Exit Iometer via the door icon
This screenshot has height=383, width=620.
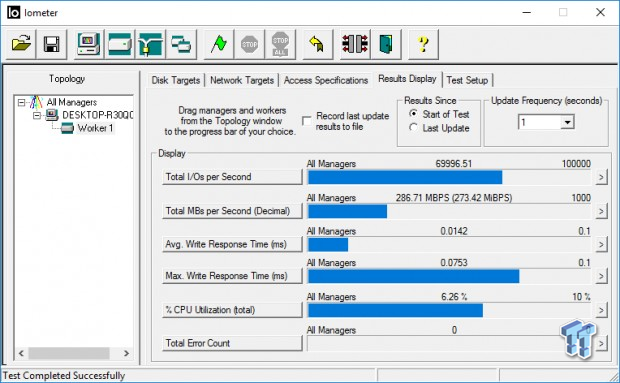click(386, 44)
